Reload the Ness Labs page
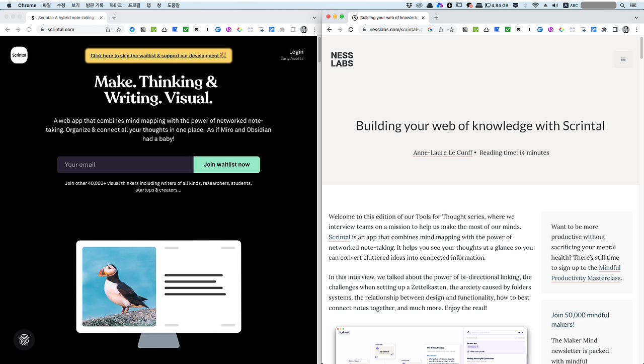The height and width of the screenshot is (364, 644). pyautogui.click(x=351, y=30)
